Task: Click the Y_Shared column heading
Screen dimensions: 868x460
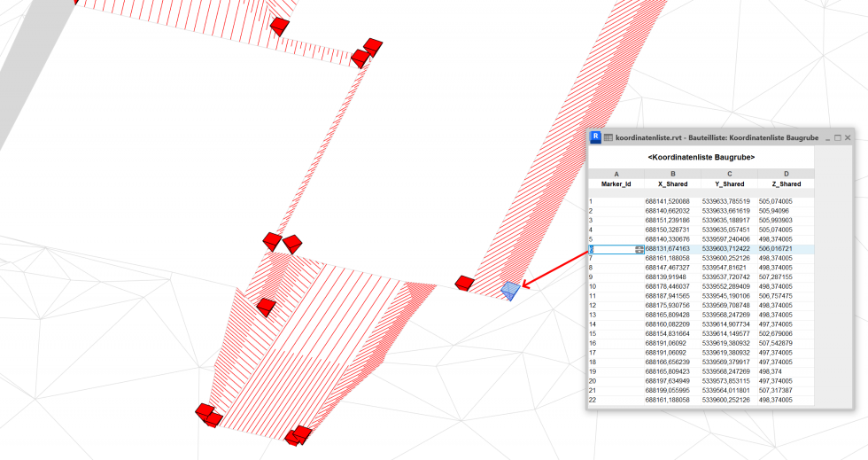Action: [729, 184]
